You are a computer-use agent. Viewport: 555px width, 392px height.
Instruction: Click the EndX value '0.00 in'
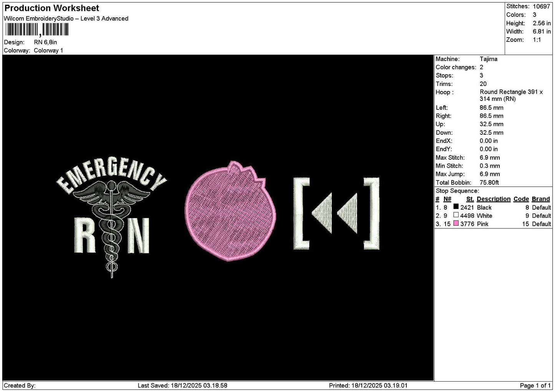click(489, 141)
